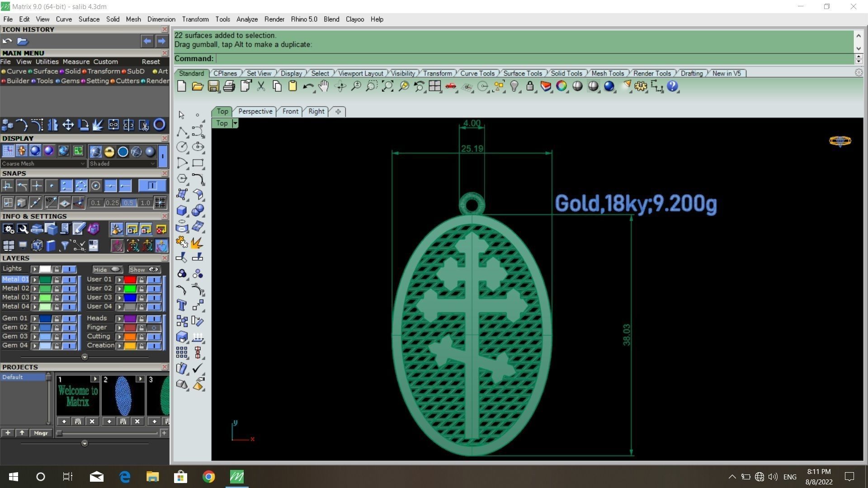Open the Transform menu
Viewport: 868px width, 488px height.
[195, 19]
